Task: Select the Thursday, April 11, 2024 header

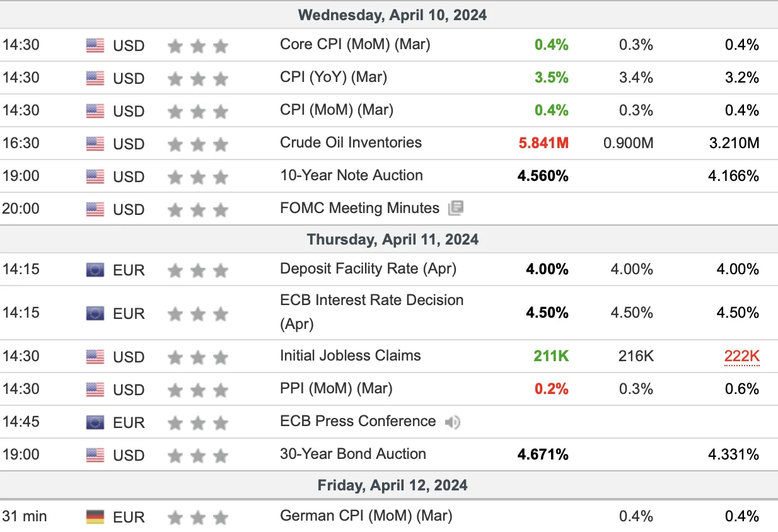Action: click(389, 240)
